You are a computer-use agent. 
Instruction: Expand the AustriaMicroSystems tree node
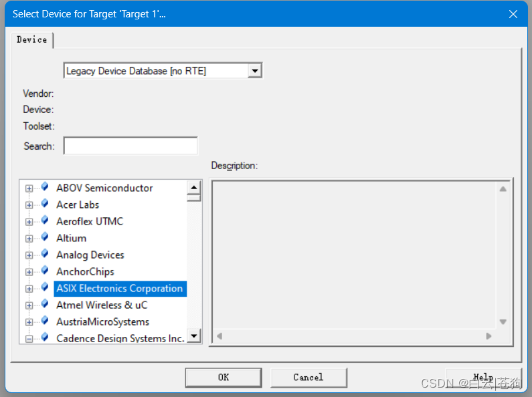click(x=29, y=322)
